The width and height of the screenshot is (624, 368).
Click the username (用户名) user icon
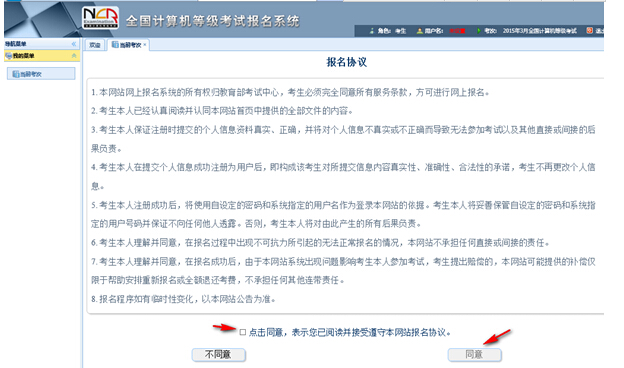[419, 31]
